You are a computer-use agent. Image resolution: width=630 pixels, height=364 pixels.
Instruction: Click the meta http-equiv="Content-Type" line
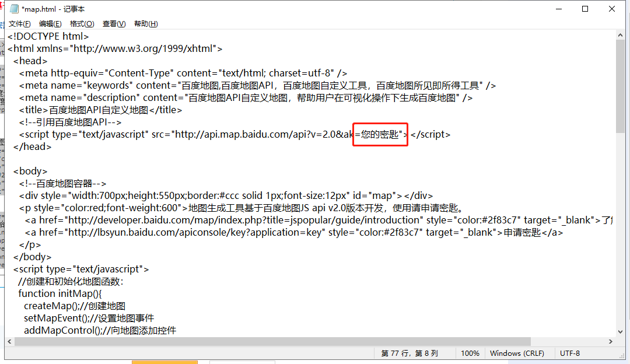click(x=183, y=73)
